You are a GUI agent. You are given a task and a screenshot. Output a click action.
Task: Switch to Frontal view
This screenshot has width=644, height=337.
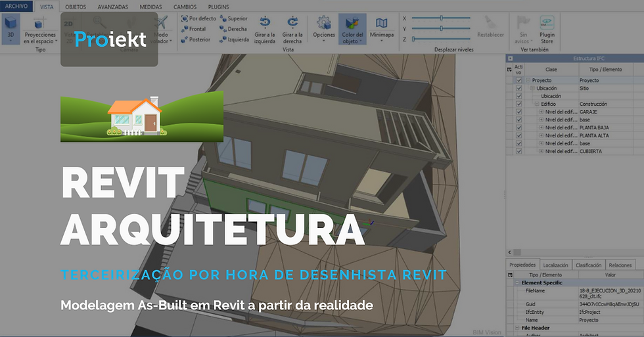[193, 29]
